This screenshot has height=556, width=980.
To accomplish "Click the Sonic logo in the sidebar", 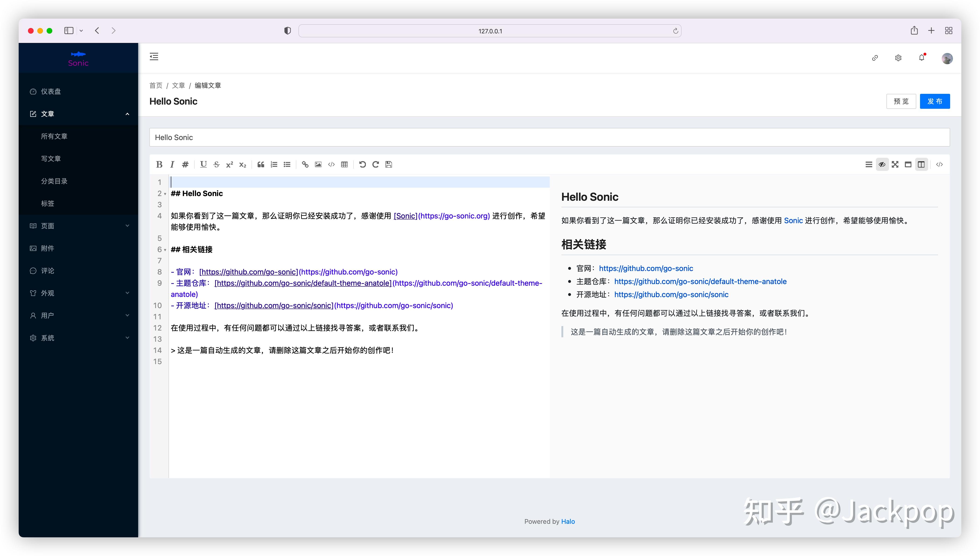I will 78,58.
